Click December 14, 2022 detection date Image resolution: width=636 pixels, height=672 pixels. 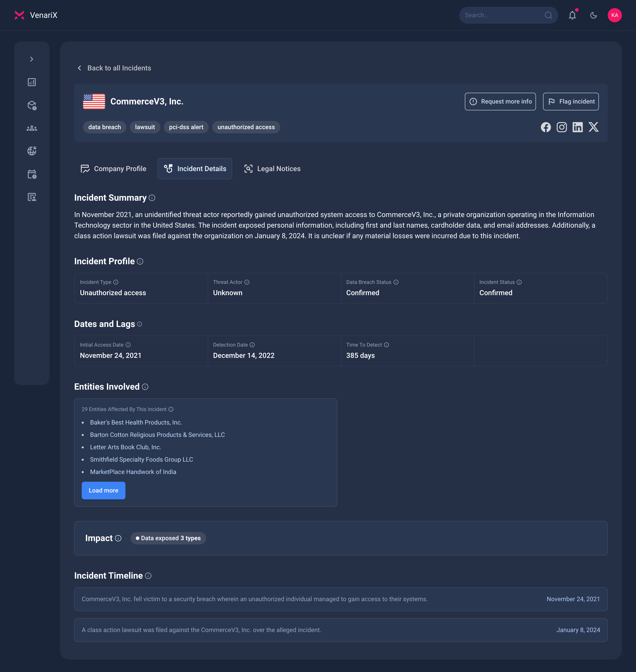(243, 355)
